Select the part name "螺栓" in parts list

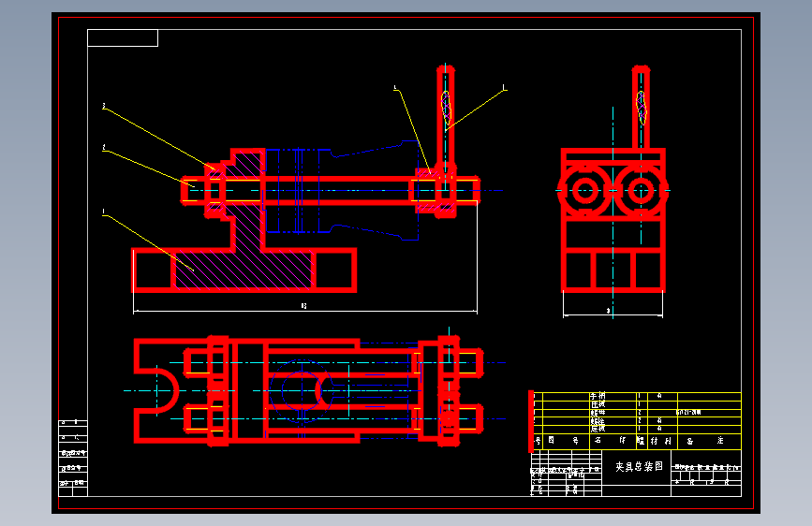[598, 421]
